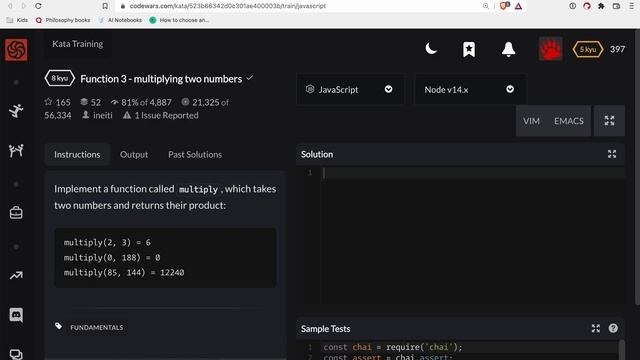Image resolution: width=640 pixels, height=360 pixels.
Task: Click the 397 honor points
Action: point(617,49)
